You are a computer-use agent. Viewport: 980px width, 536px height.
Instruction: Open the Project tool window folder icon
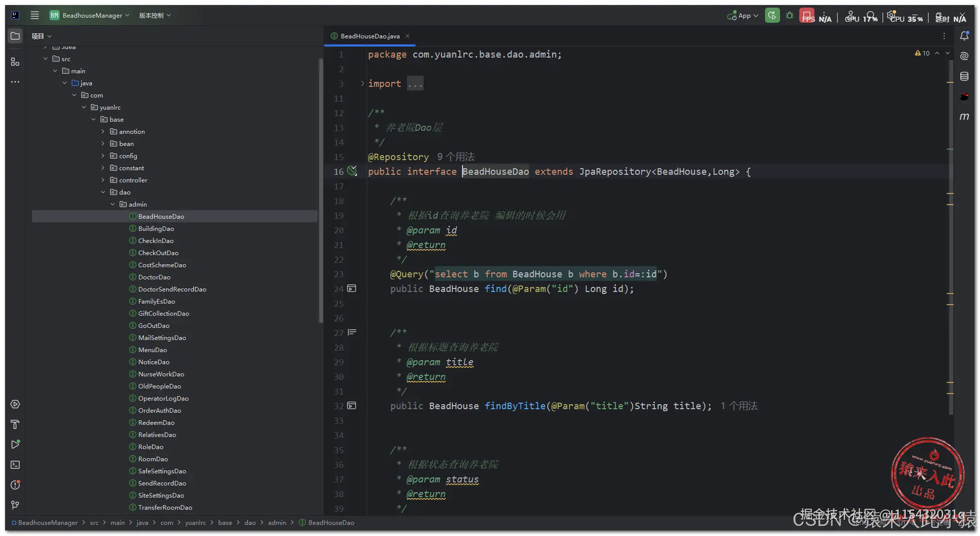click(15, 36)
